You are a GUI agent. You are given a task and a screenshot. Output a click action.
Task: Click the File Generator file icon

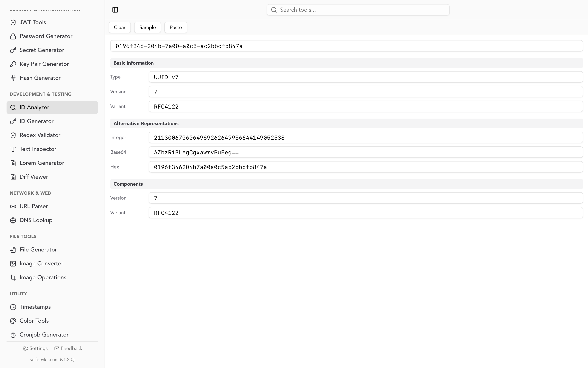[13, 250]
